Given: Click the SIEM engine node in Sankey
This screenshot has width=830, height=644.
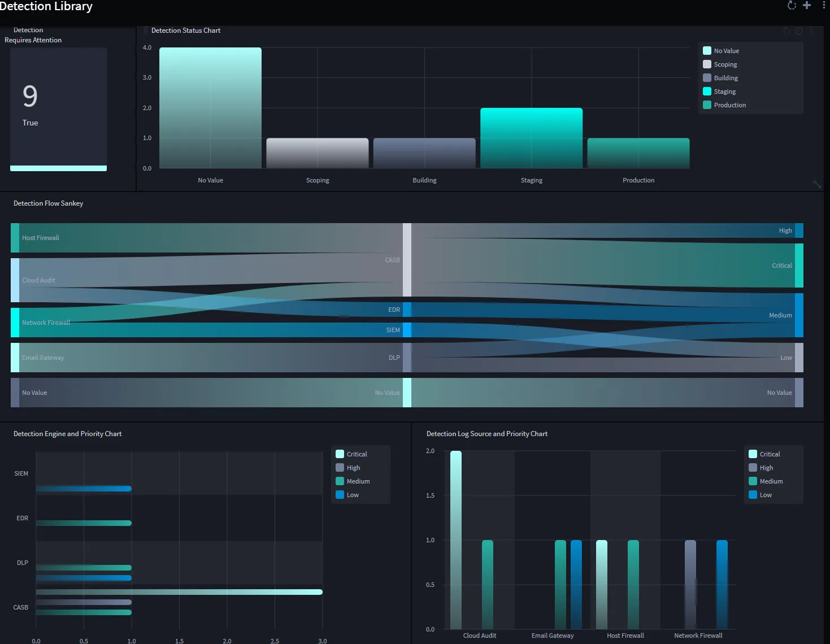Looking at the screenshot, I should tap(407, 330).
